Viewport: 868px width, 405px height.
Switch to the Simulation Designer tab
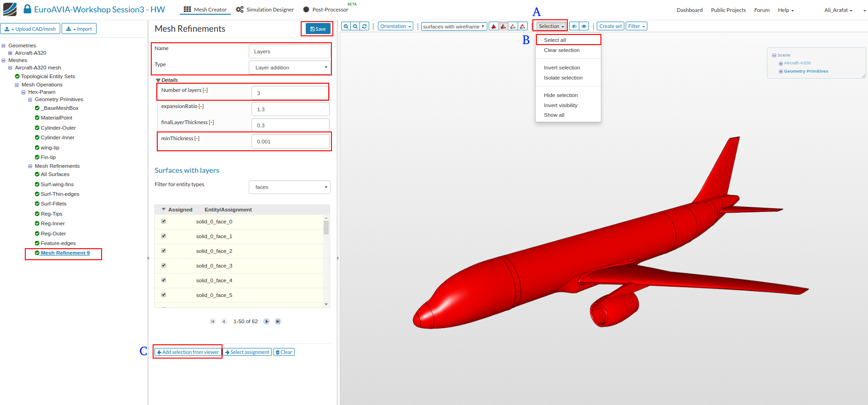click(x=265, y=10)
